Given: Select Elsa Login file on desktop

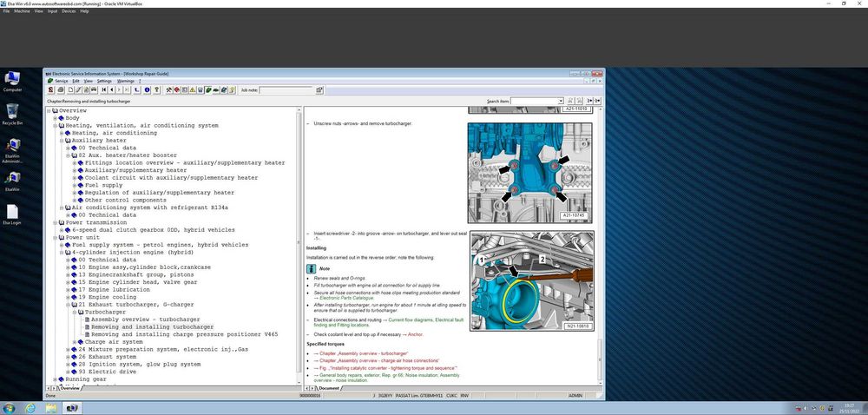Looking at the screenshot, I should click(12, 216).
